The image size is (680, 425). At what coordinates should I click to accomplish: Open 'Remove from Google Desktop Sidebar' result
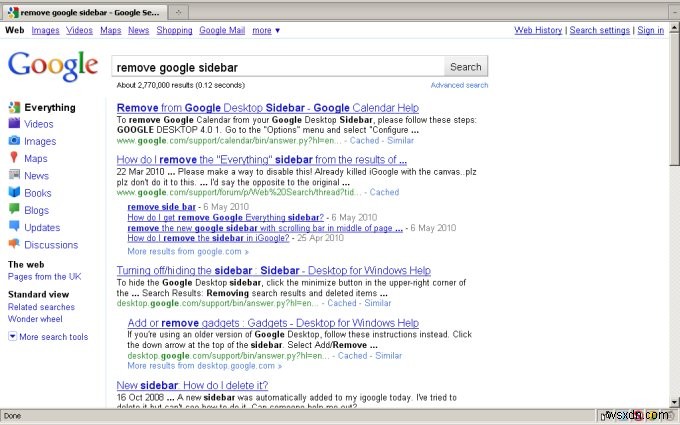pos(268,108)
